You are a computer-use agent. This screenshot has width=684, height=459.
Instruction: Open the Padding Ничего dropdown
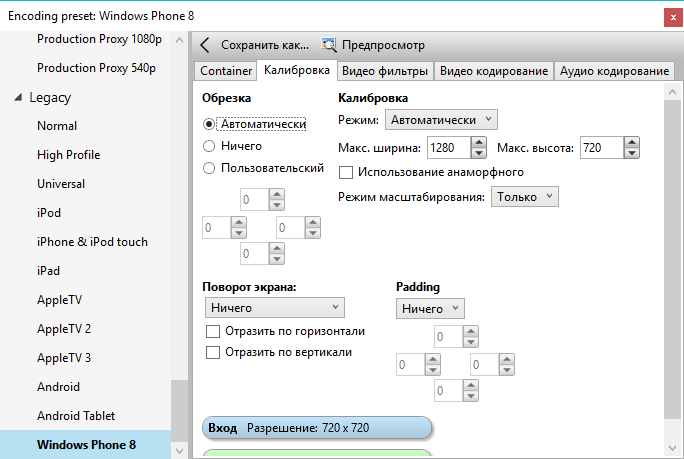tap(430, 308)
